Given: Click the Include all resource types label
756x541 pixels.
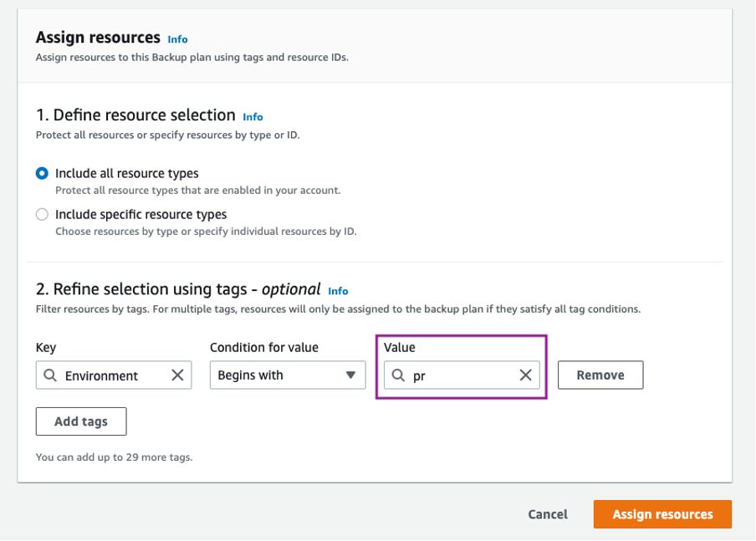Looking at the screenshot, I should tap(125, 173).
